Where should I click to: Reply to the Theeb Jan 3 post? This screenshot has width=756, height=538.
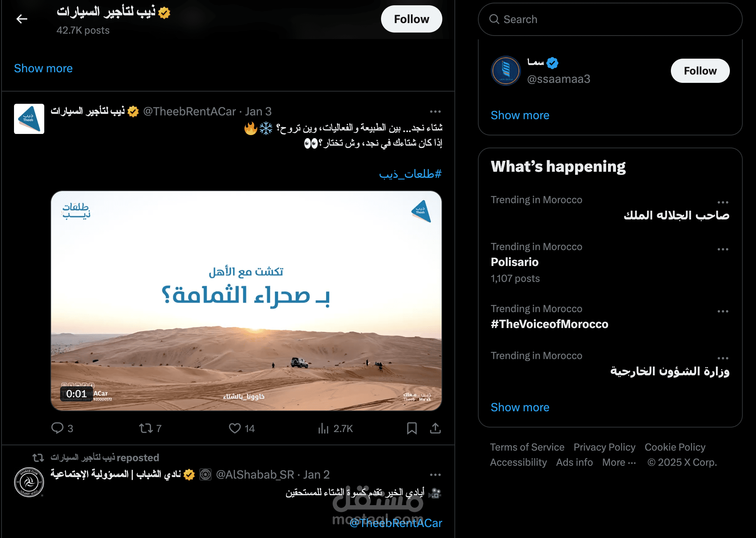(x=62, y=428)
